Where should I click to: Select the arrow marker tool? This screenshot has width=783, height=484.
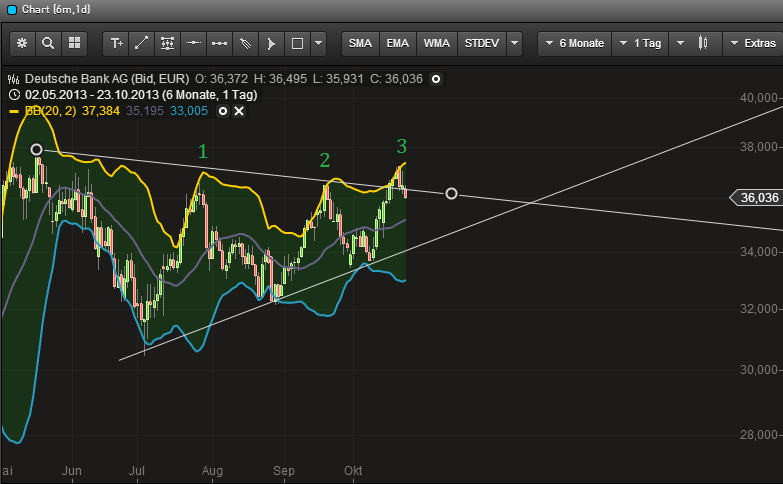click(271, 43)
